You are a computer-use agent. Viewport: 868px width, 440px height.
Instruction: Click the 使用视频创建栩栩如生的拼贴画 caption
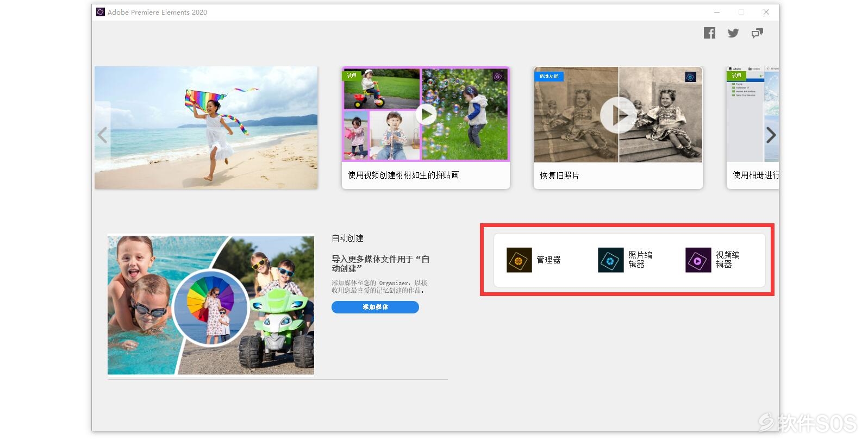pos(403,175)
